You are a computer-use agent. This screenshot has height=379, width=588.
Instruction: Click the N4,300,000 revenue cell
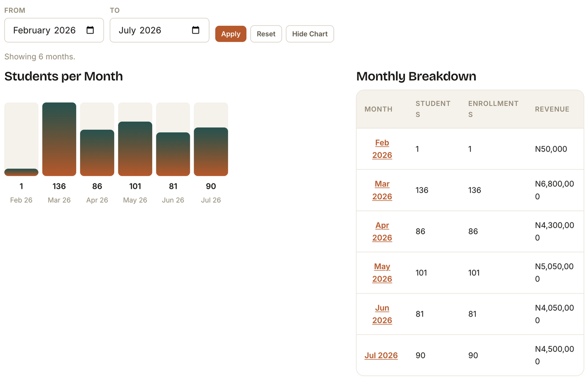pyautogui.click(x=554, y=232)
